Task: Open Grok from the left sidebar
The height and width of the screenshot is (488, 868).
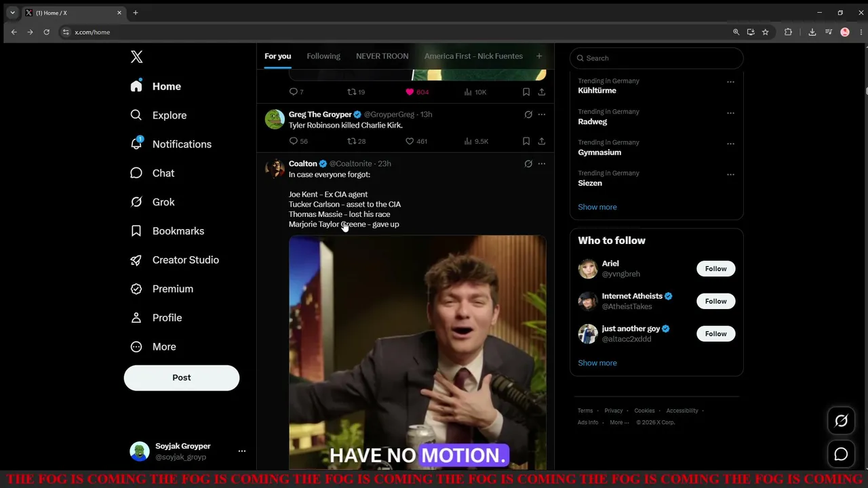Action: pyautogui.click(x=153, y=202)
